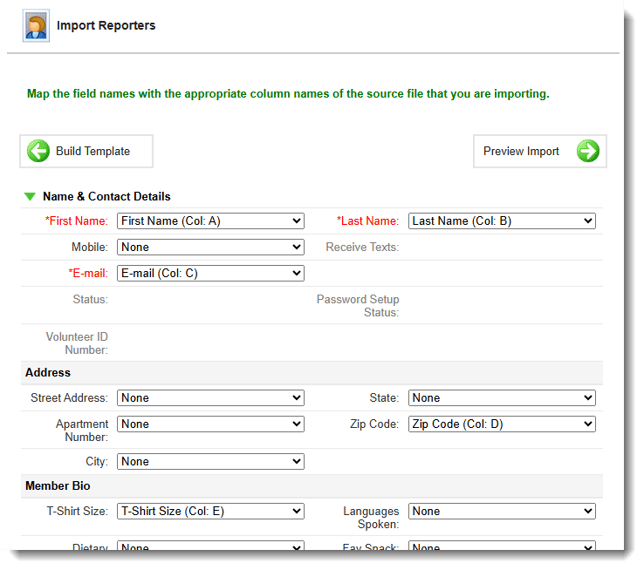Click the Import Reporters user icon
The height and width of the screenshot is (570, 644).
point(36,26)
